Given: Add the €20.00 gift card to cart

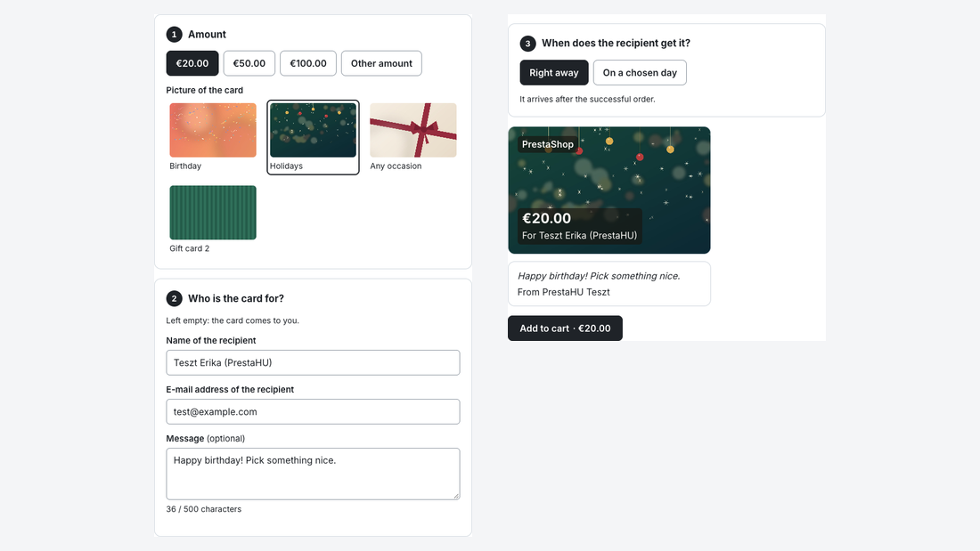Looking at the screenshot, I should (565, 328).
